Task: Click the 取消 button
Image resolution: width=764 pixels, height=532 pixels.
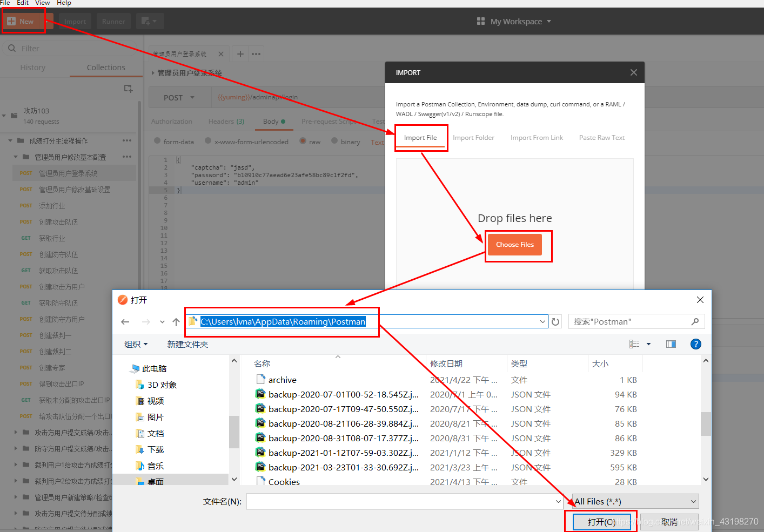Action: point(669,522)
